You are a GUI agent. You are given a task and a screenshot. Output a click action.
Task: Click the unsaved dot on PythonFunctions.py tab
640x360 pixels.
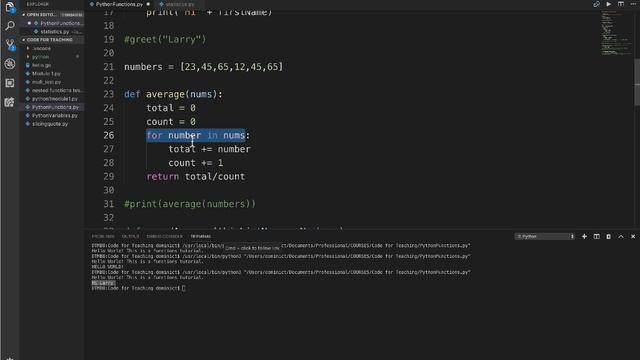coord(148,4)
